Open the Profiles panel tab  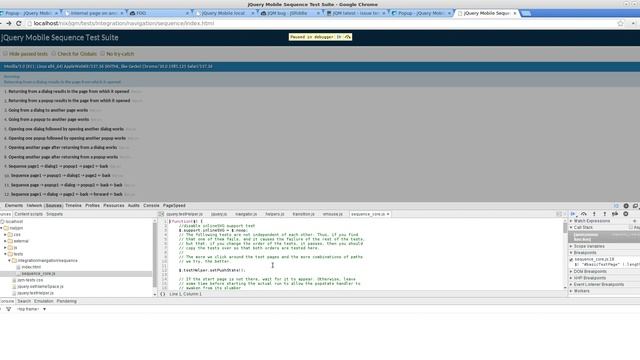pos(92,206)
